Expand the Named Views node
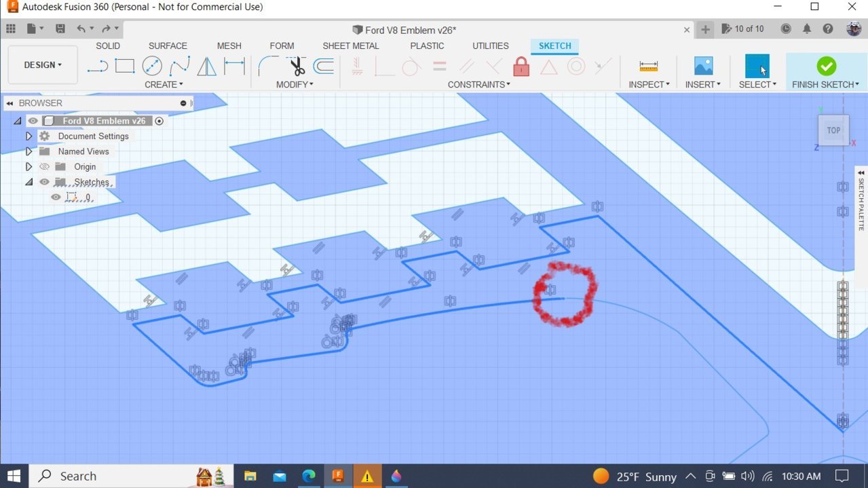Image resolution: width=868 pixels, height=488 pixels. coord(29,151)
